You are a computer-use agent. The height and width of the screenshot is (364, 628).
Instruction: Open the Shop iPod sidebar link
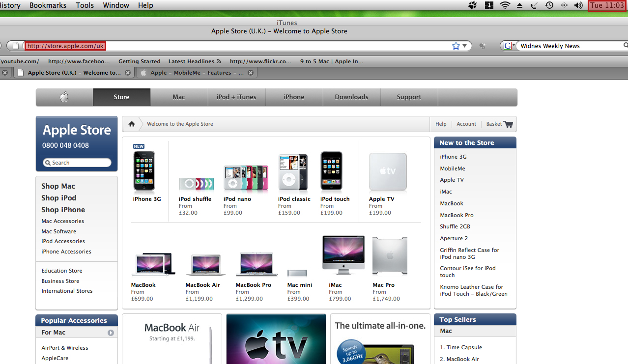pos(59,198)
